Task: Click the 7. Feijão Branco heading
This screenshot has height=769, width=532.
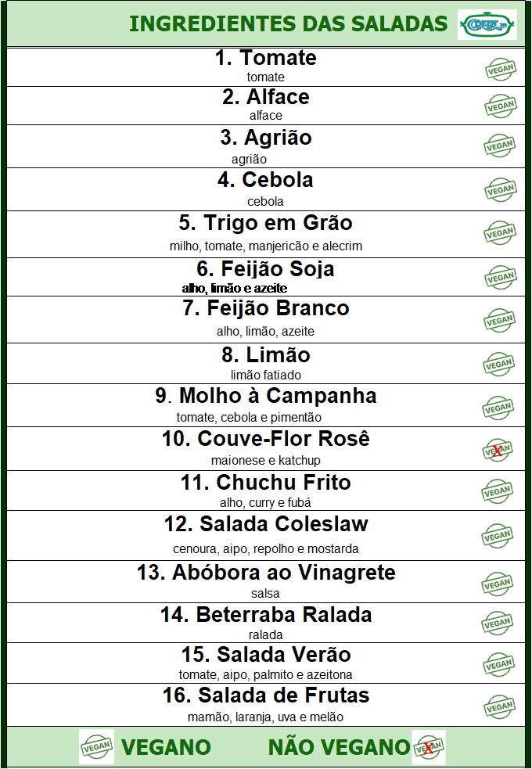Action: [x=266, y=308]
